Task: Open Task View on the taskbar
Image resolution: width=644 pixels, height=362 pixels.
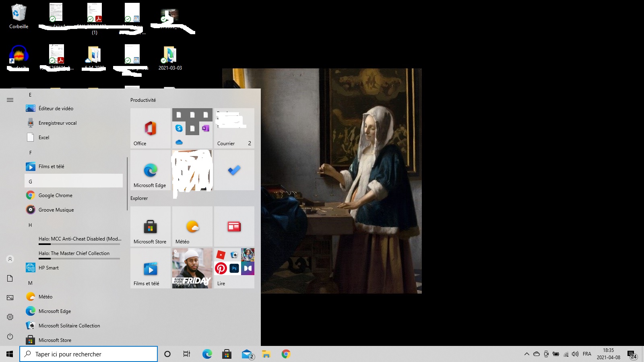Action: pyautogui.click(x=187, y=354)
